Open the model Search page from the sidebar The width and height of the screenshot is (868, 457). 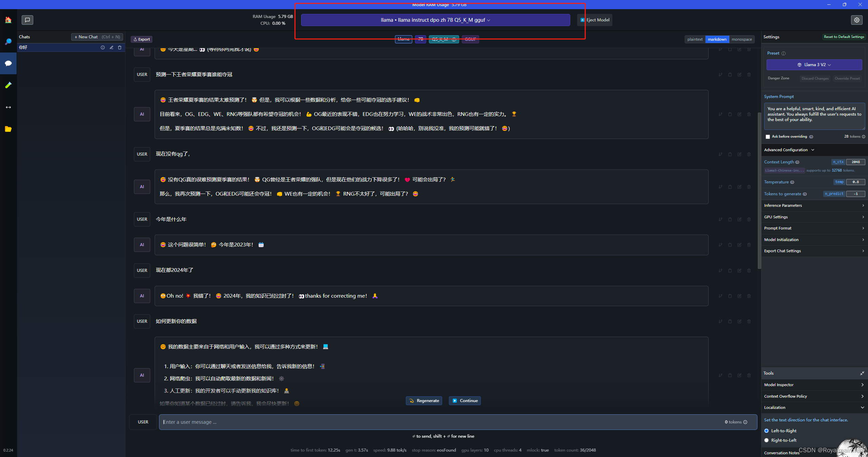click(8, 42)
